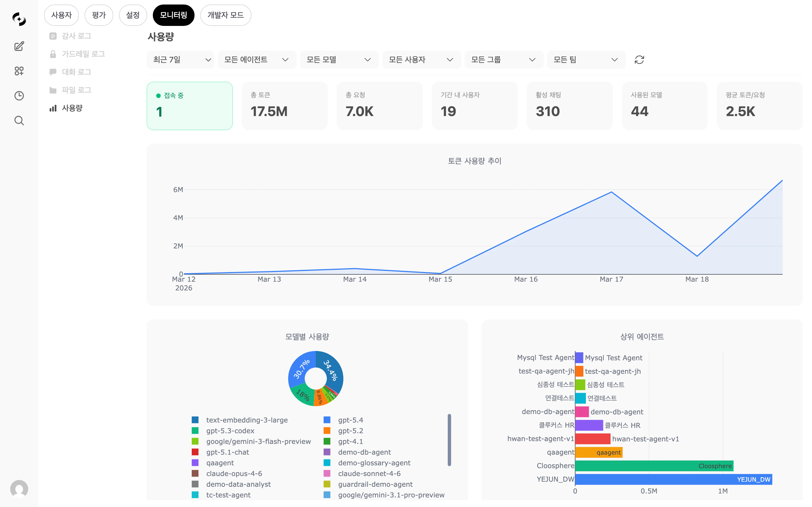Toggle the text-embedding-3-large legend entry
This screenshot has width=812, height=507.
pos(247,420)
